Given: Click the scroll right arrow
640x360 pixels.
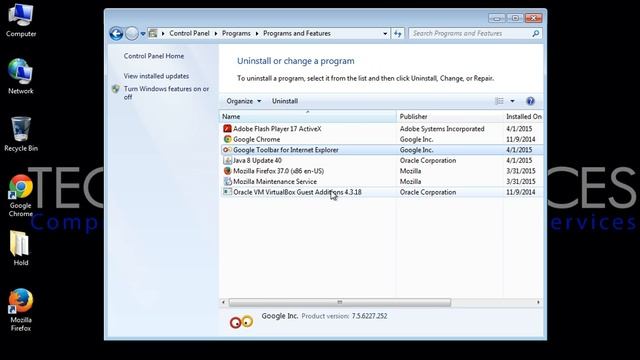Looking at the screenshot, I should [538, 302].
